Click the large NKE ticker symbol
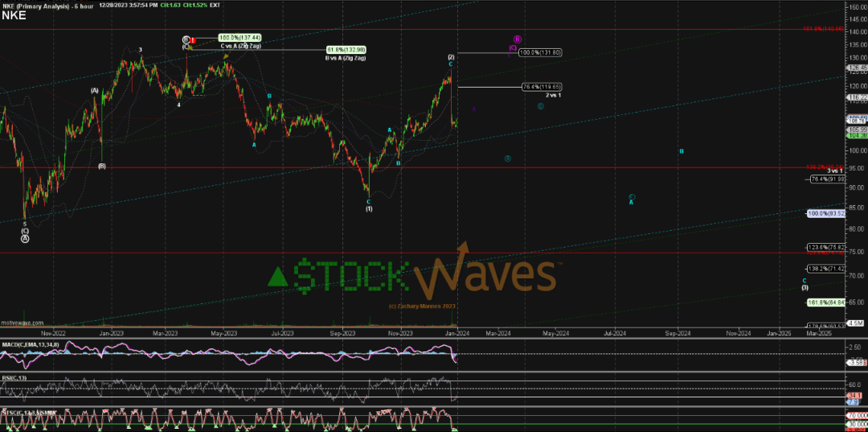Image resolution: width=868 pixels, height=432 pixels. pos(14,15)
